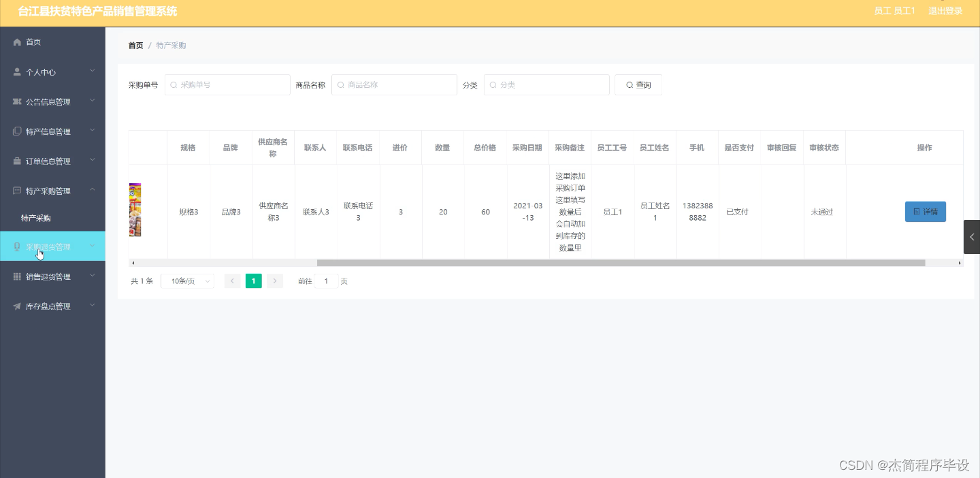Click the copy icon beside 特产信息管理
The image size is (980, 478).
(x=18, y=131)
